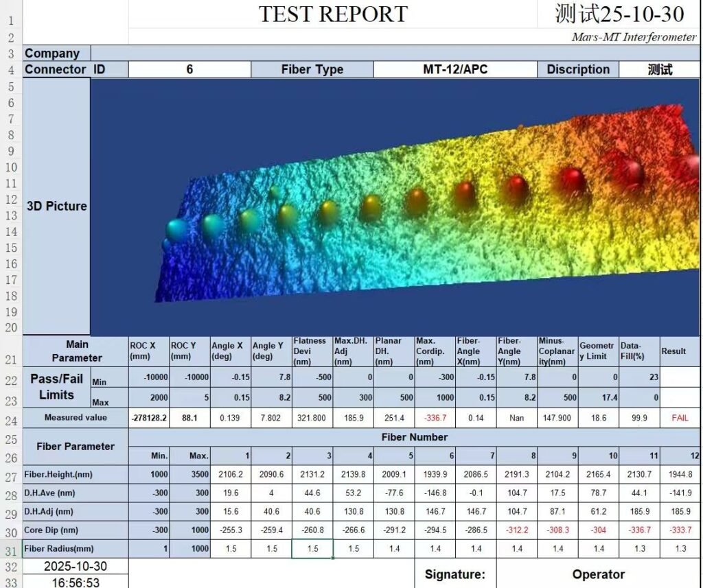This screenshot has width=703, height=588.
Task: Select row header 24
Action: (11, 417)
